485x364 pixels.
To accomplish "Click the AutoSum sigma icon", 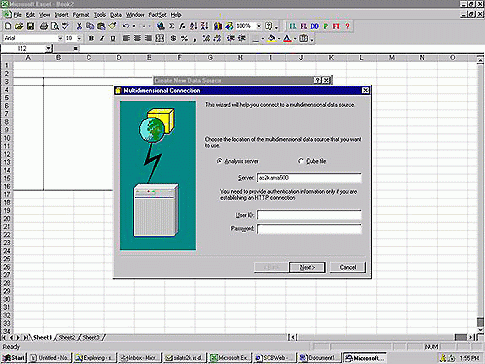I will [x=172, y=26].
